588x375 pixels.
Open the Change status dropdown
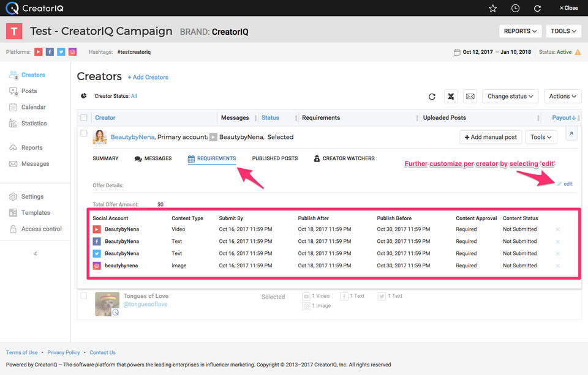tap(510, 96)
